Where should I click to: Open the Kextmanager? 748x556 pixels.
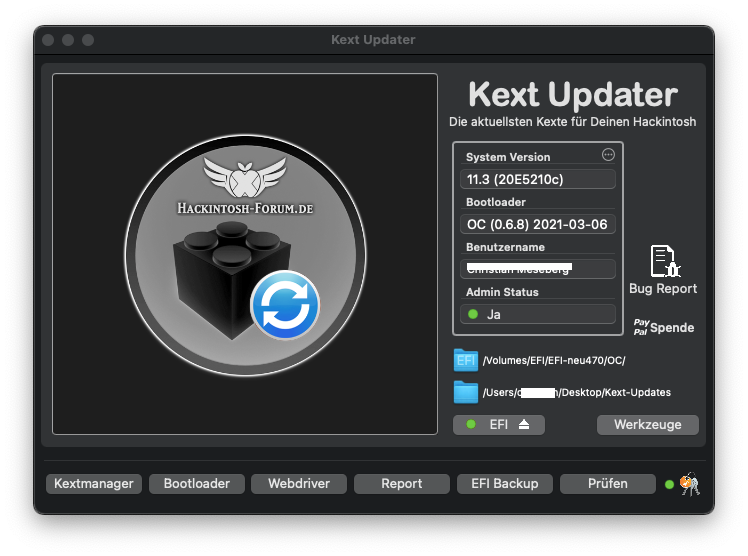pos(94,484)
